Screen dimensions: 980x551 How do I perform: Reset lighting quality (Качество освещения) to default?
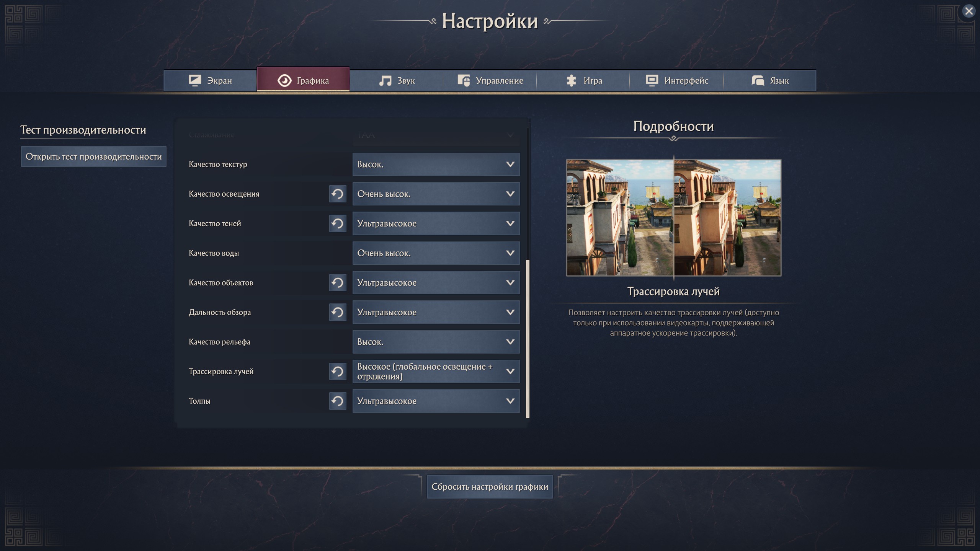337,194
